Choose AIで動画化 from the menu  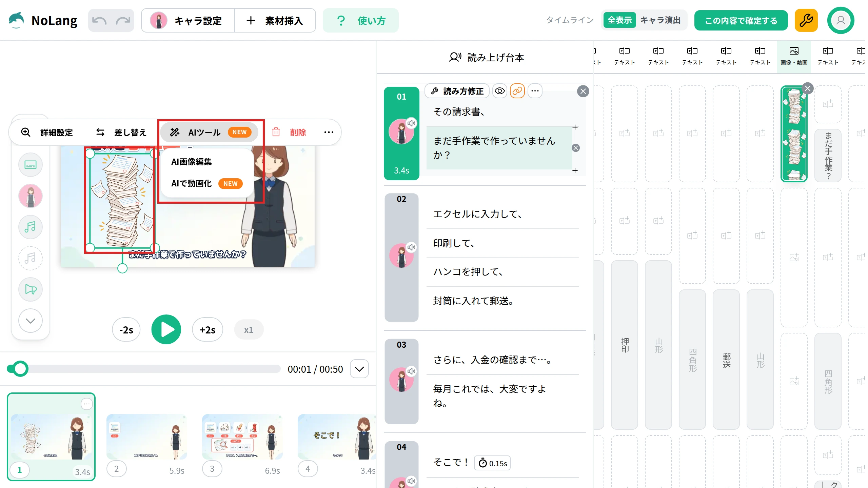[x=207, y=183]
